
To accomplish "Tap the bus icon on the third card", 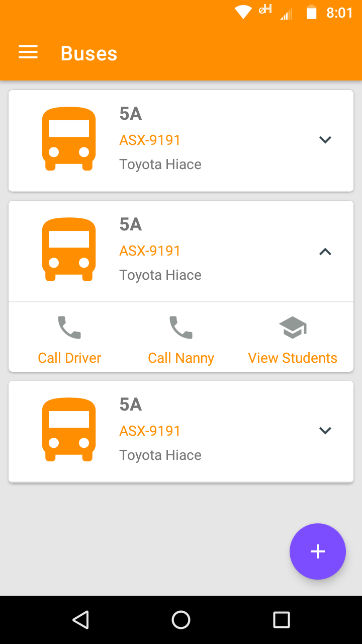I will [x=69, y=430].
